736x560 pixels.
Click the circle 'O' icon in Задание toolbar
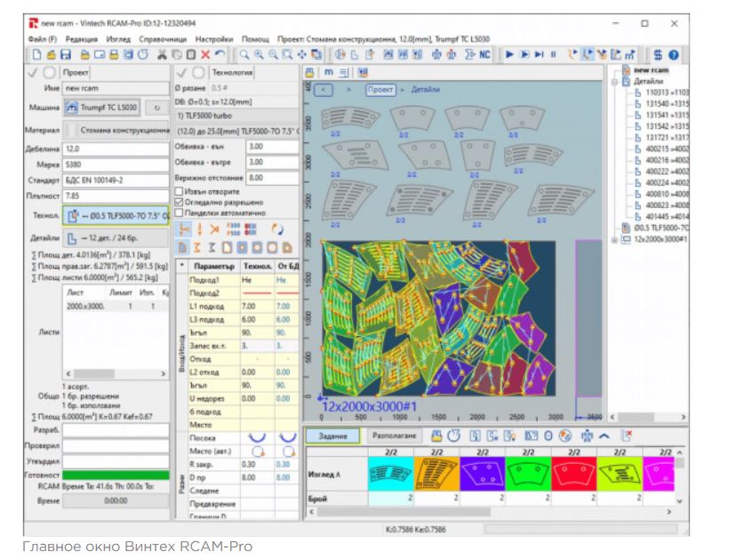548,436
